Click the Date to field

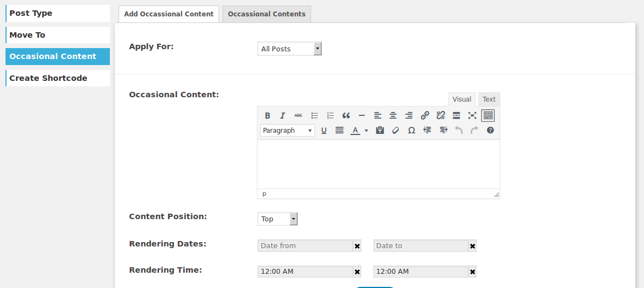[420, 246]
